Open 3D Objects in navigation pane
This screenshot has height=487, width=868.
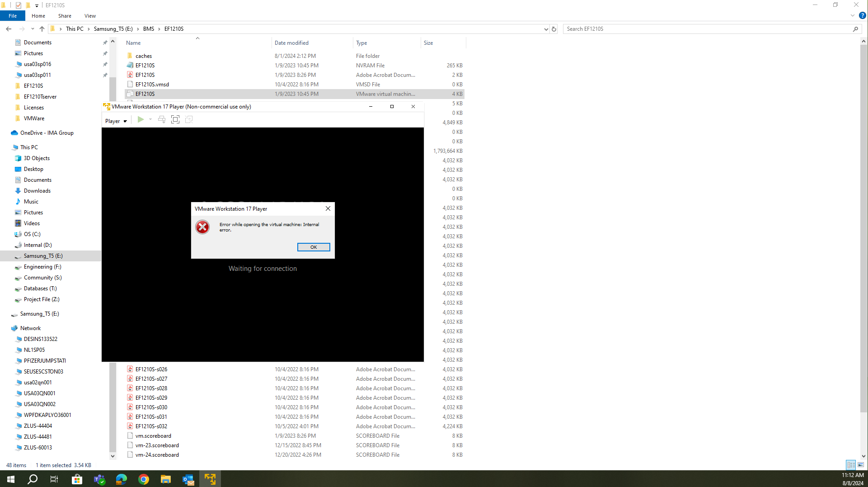point(37,158)
